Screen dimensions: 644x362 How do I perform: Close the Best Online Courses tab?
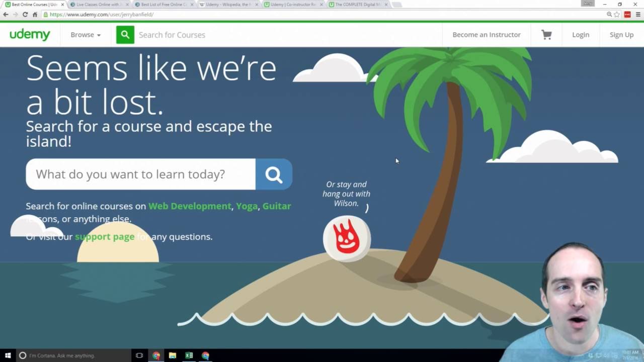[62, 5]
